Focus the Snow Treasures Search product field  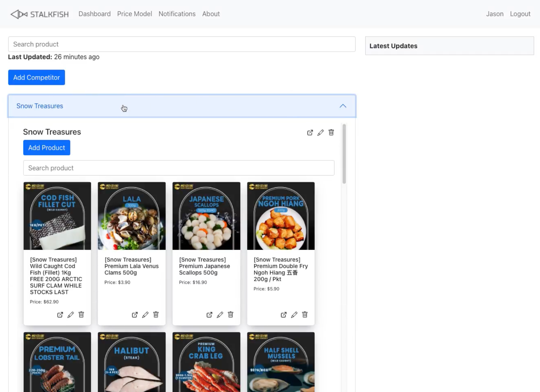pyautogui.click(x=179, y=168)
